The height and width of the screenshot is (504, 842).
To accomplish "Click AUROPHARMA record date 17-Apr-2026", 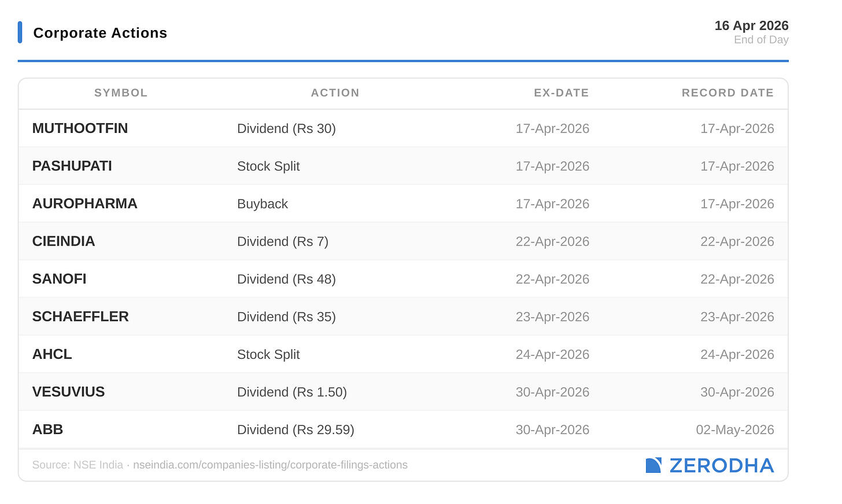I will 737,204.
